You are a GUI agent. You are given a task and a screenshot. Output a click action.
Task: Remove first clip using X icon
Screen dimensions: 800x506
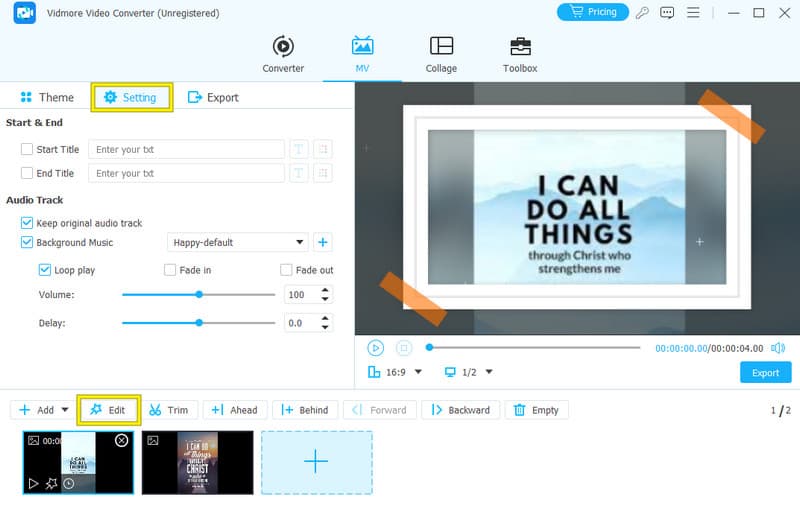point(121,440)
